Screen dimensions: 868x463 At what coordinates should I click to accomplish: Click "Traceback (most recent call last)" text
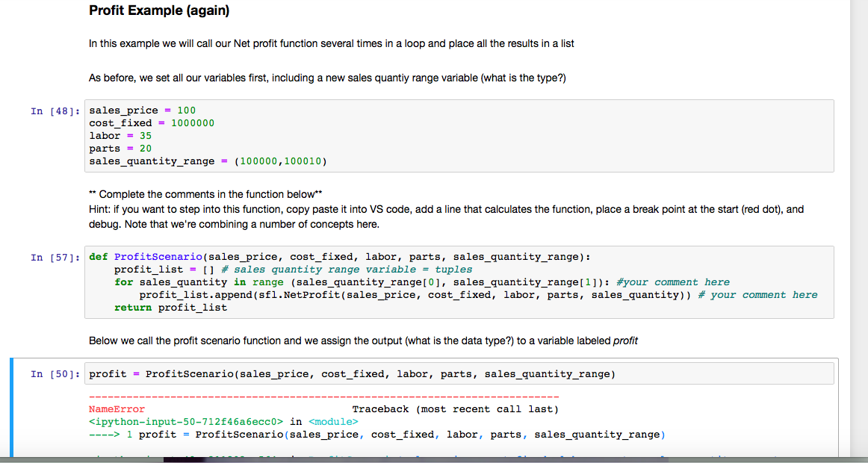(x=455, y=409)
